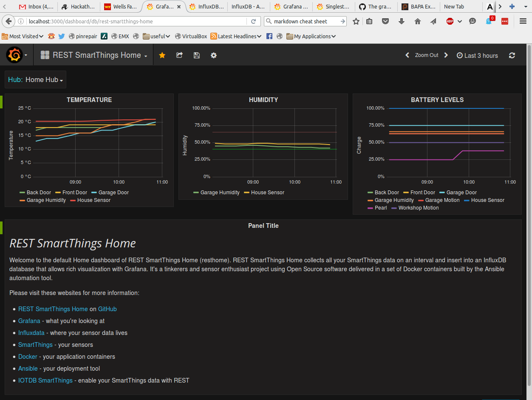Shift time range forward with right chevron
The height and width of the screenshot is (400, 532).
click(x=446, y=55)
